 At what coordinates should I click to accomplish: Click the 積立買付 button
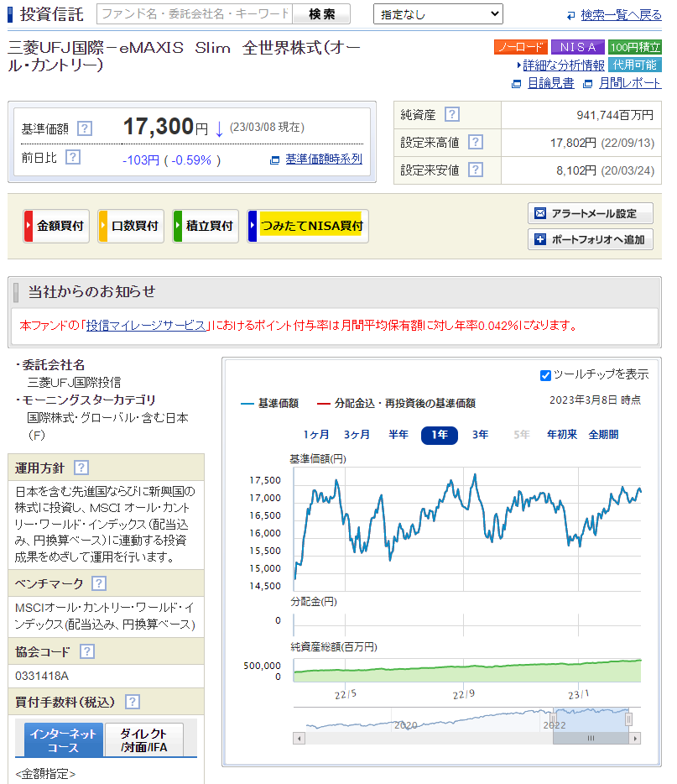(206, 226)
